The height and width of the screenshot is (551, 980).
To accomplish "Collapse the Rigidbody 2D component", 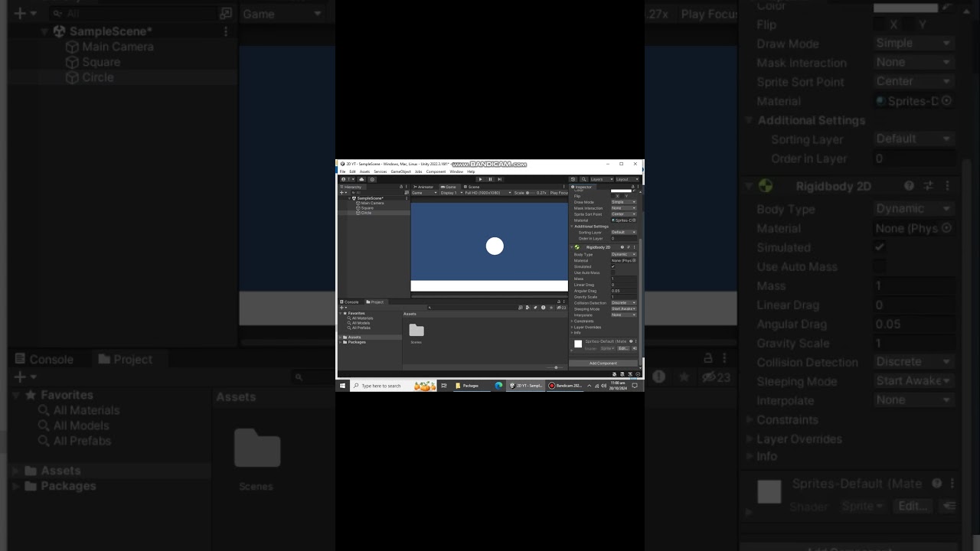I will coord(571,247).
